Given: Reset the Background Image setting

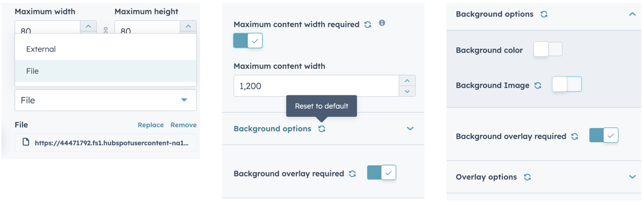Looking at the screenshot, I should [x=538, y=85].
